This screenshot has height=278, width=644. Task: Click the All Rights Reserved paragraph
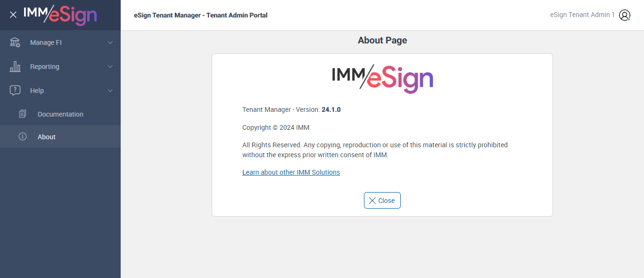coord(375,150)
